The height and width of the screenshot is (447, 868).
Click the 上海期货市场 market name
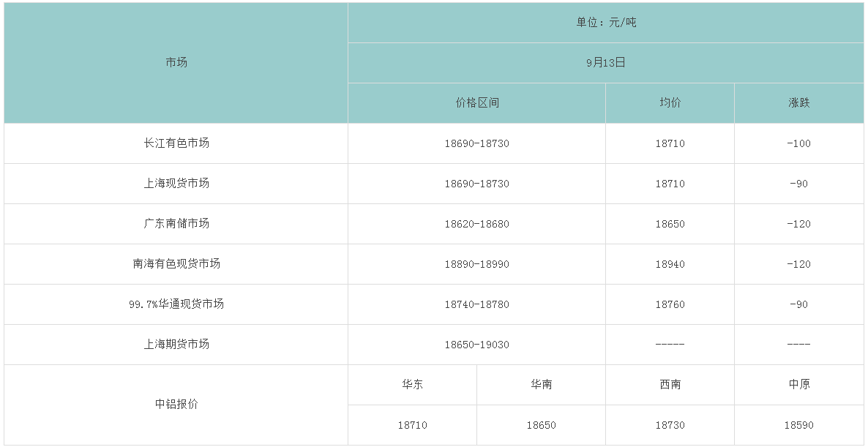(176, 345)
